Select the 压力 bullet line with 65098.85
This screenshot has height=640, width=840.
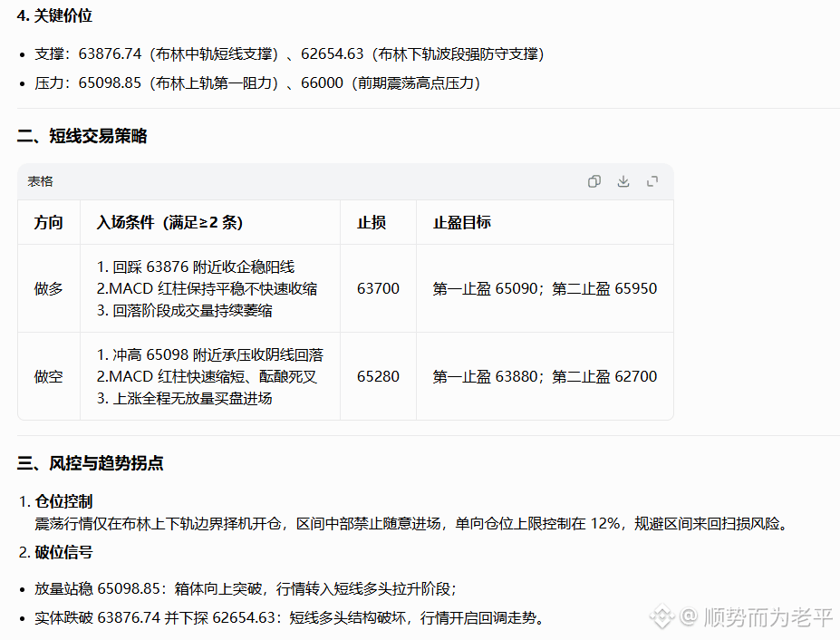tap(257, 82)
